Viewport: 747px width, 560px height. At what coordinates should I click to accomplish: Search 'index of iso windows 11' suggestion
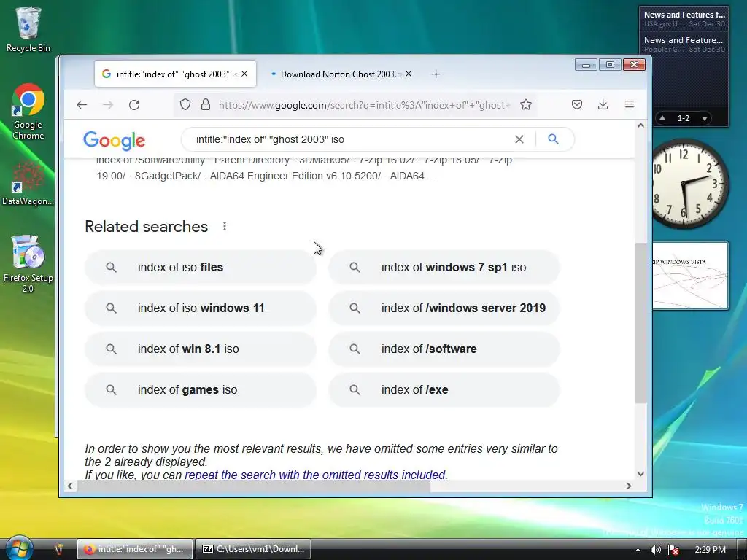201,308
